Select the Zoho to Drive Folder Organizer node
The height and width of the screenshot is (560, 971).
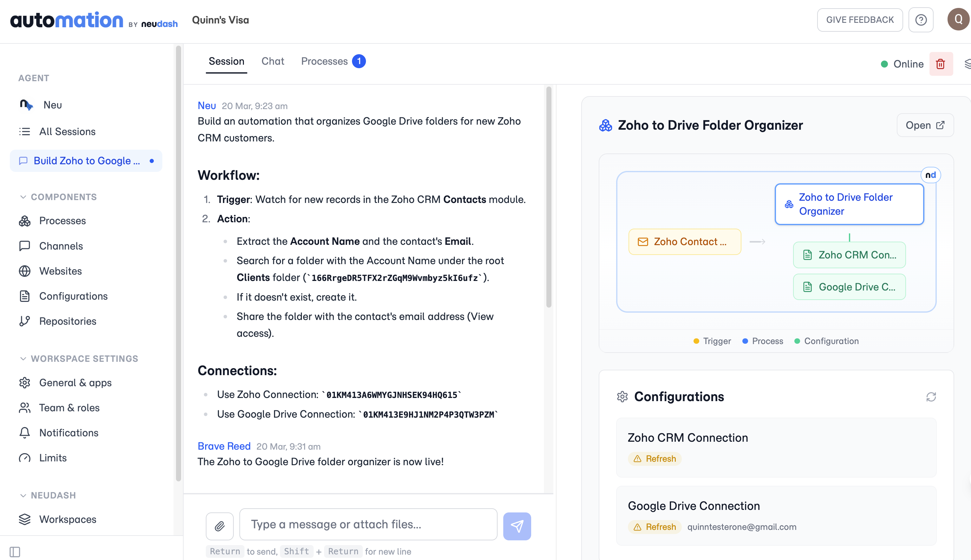point(849,204)
